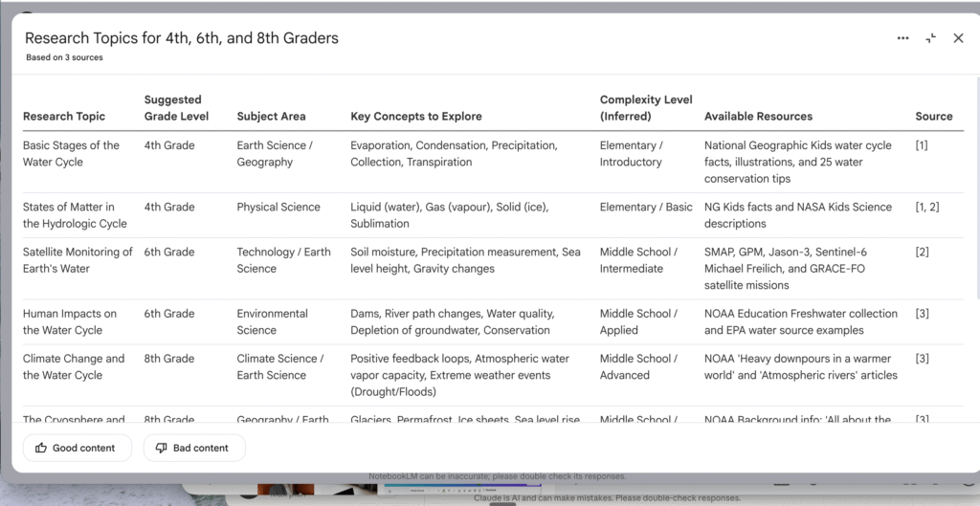Click the Soil moisture, Precipitation measurement cell
Viewport: 980px width, 506px height.
466,260
